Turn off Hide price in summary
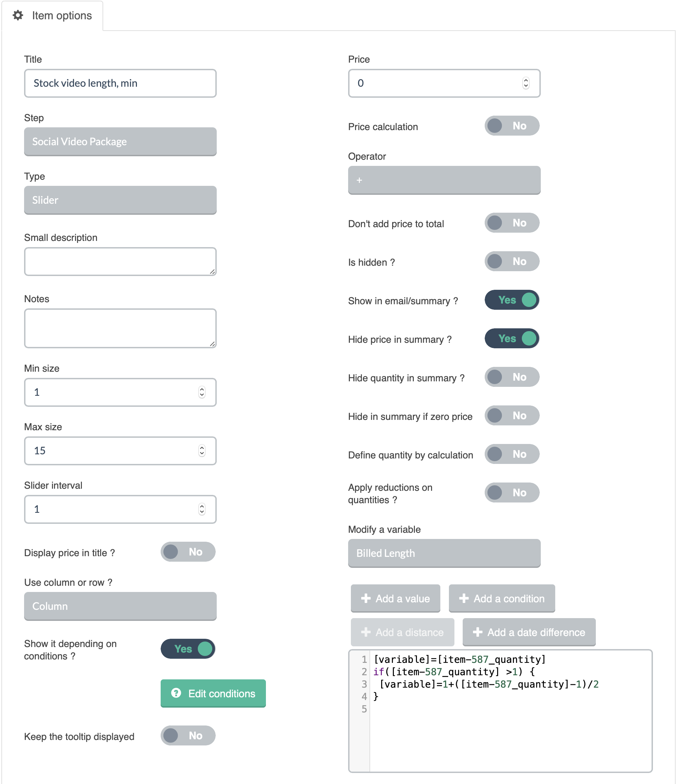The height and width of the screenshot is (784, 677). tap(512, 339)
